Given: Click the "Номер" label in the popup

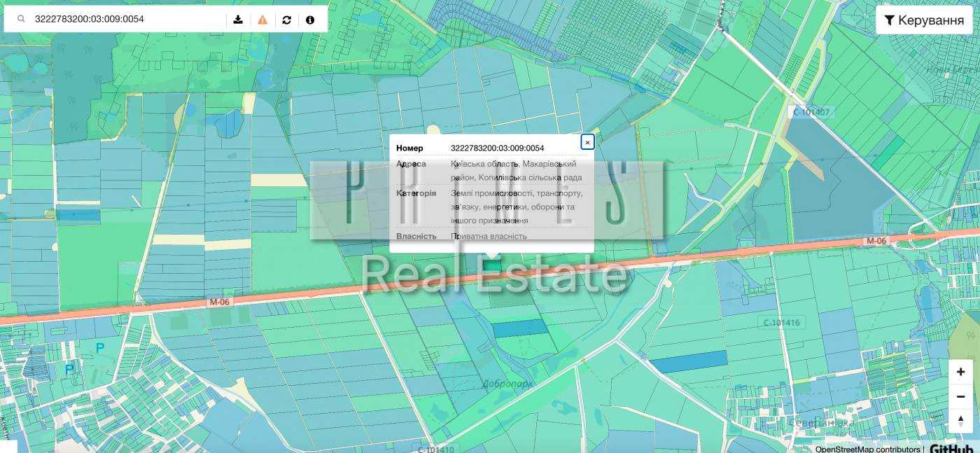Looking at the screenshot, I should (409, 148).
